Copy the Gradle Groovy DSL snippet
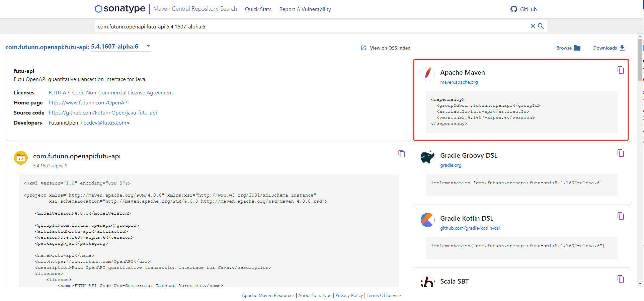 pyautogui.click(x=621, y=153)
